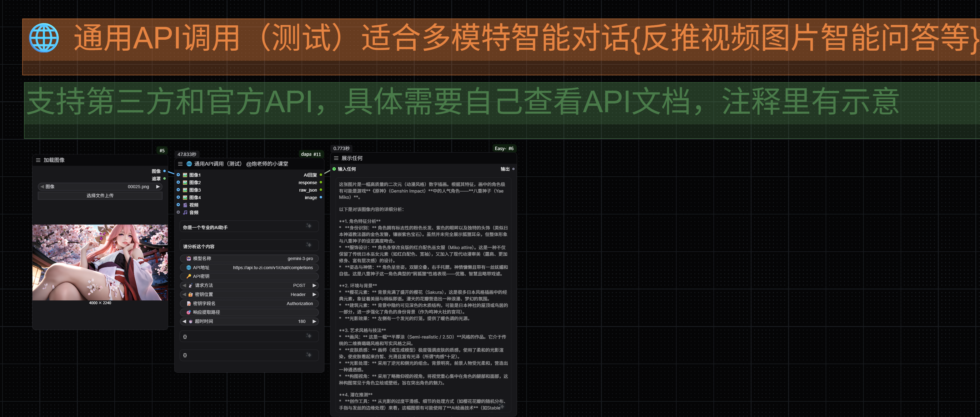Click the 音频 input port dot

click(178, 212)
